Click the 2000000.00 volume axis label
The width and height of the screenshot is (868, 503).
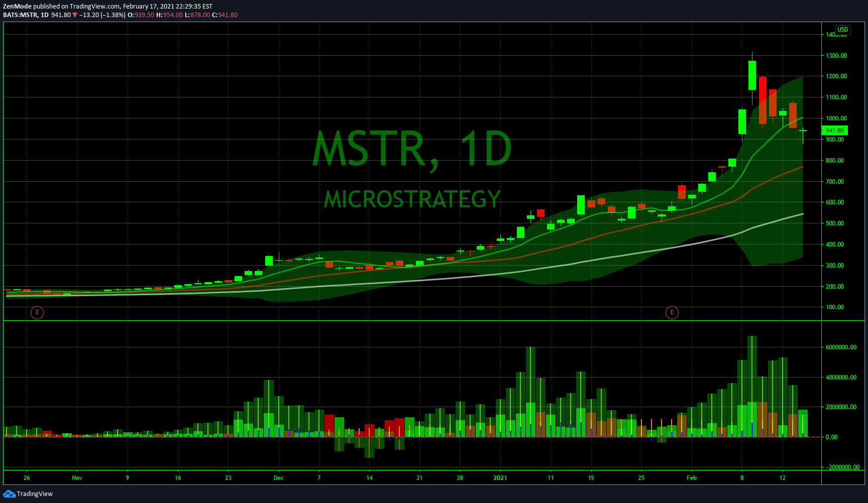click(841, 407)
